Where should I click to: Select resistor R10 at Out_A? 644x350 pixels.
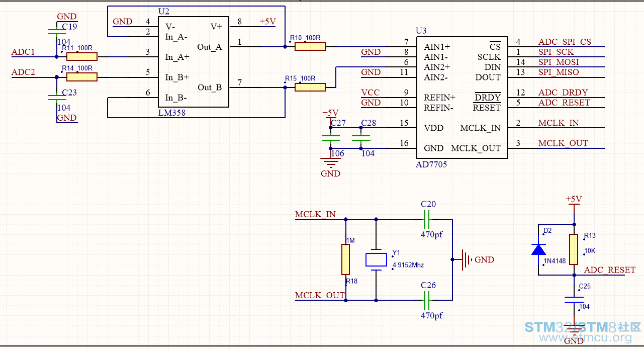click(310, 47)
